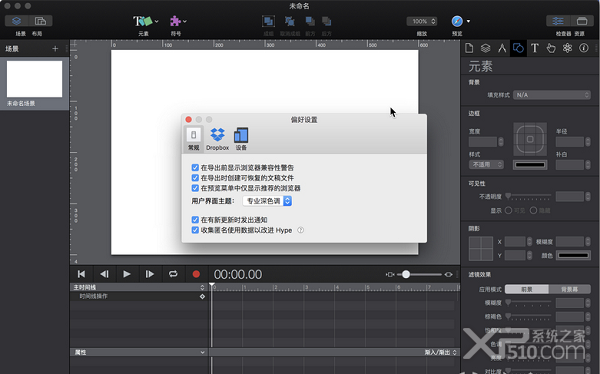Open the border 样式 不适用 dropdown
The width and height of the screenshot is (600, 374).
(x=486, y=165)
